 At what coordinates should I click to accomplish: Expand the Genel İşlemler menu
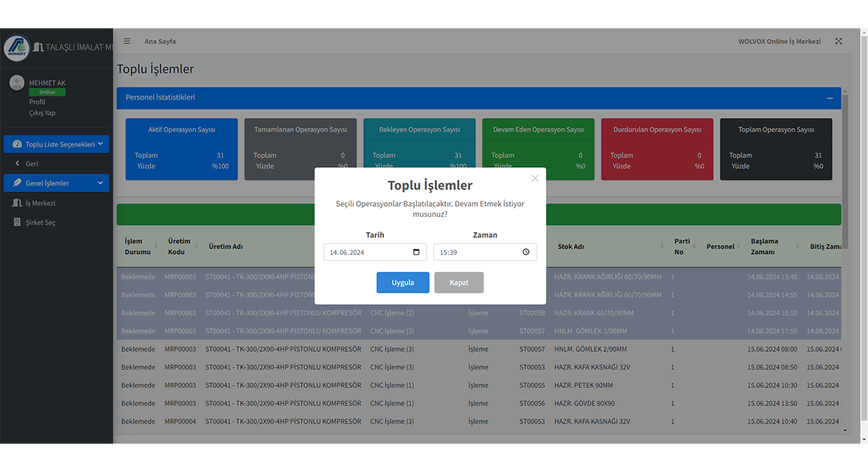click(x=56, y=183)
